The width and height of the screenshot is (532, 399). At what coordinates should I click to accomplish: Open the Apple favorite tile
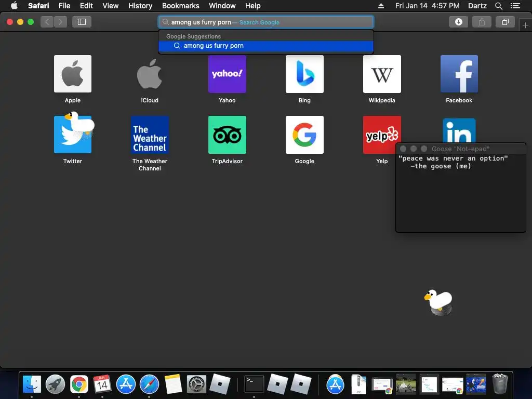click(73, 74)
